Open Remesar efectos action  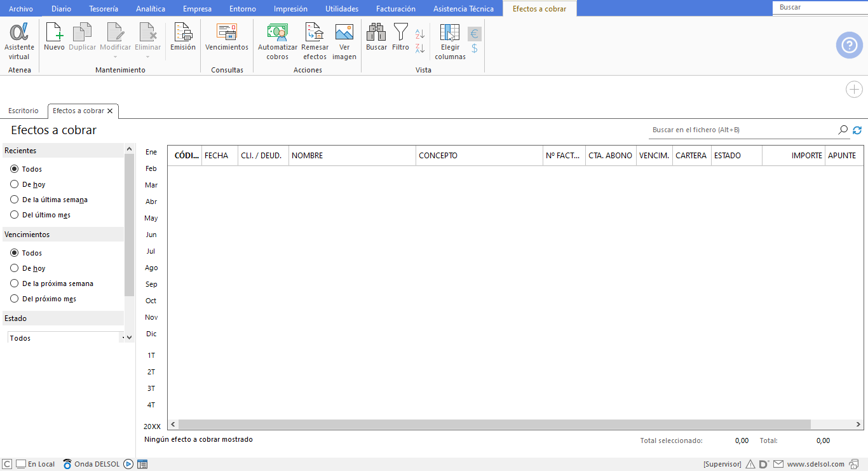(x=315, y=41)
